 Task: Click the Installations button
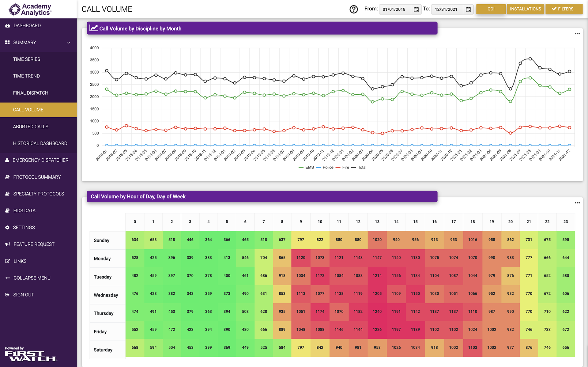(525, 9)
